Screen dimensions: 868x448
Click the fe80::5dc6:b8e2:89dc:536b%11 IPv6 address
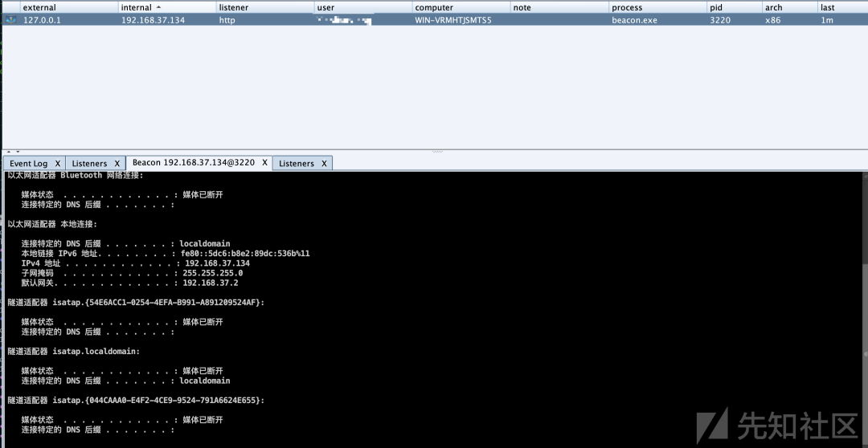(x=245, y=254)
